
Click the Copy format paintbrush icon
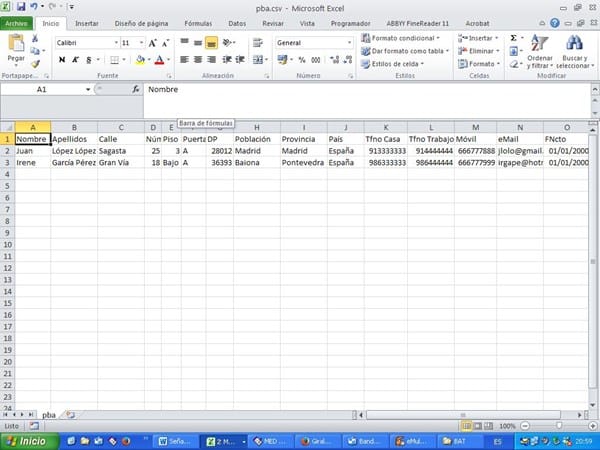(x=35, y=64)
